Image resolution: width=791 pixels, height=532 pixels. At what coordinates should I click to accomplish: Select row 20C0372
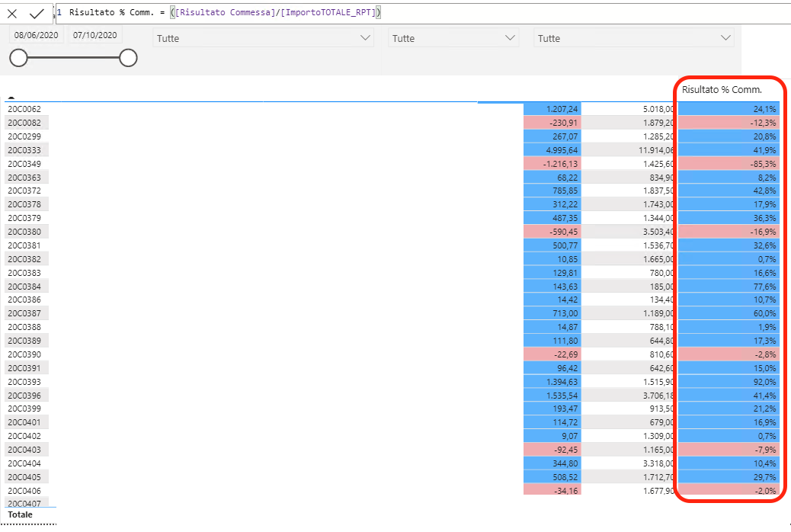[24, 191]
